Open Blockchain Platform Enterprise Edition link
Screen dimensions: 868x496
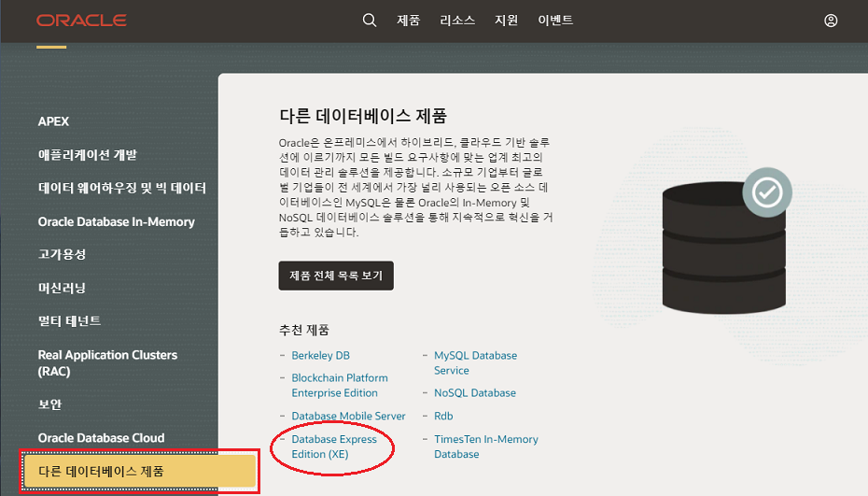(340, 385)
